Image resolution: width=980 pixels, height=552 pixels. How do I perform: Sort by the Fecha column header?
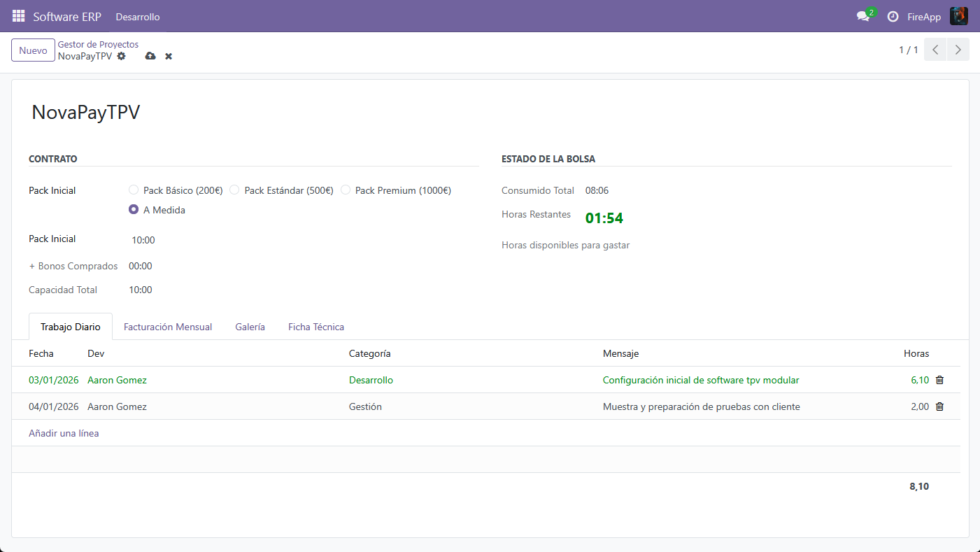tap(41, 353)
